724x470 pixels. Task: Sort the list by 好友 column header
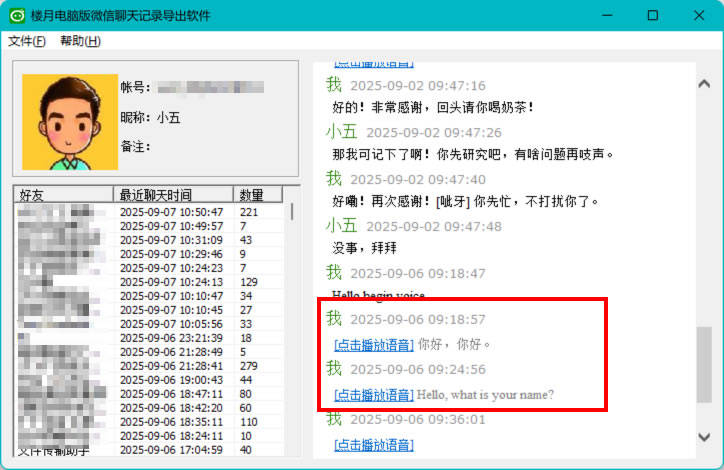click(63, 194)
